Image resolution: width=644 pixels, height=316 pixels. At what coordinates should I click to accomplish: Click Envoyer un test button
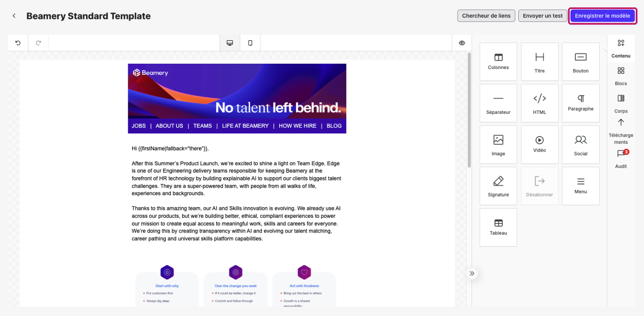click(543, 16)
